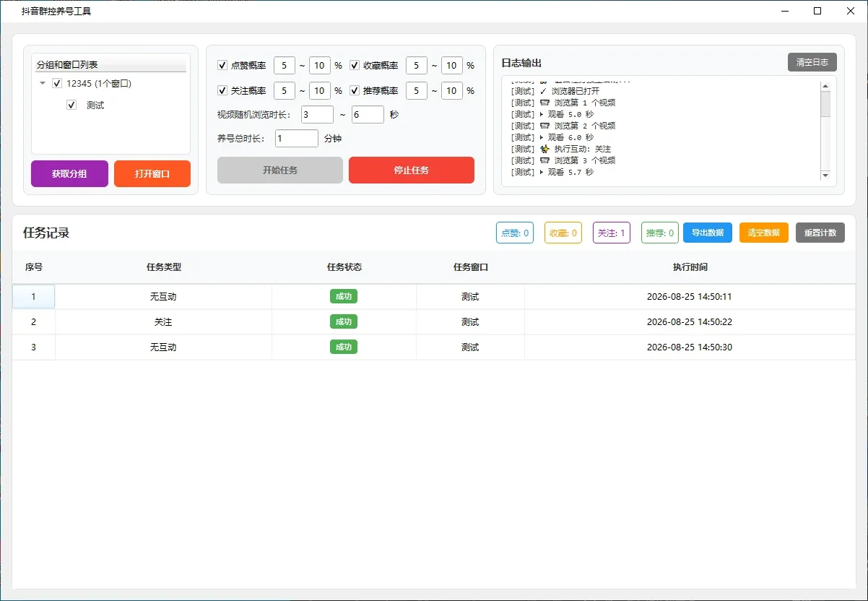The height and width of the screenshot is (601, 868).
Task: Uncheck the 测试 window checkbox
Action: [71, 105]
